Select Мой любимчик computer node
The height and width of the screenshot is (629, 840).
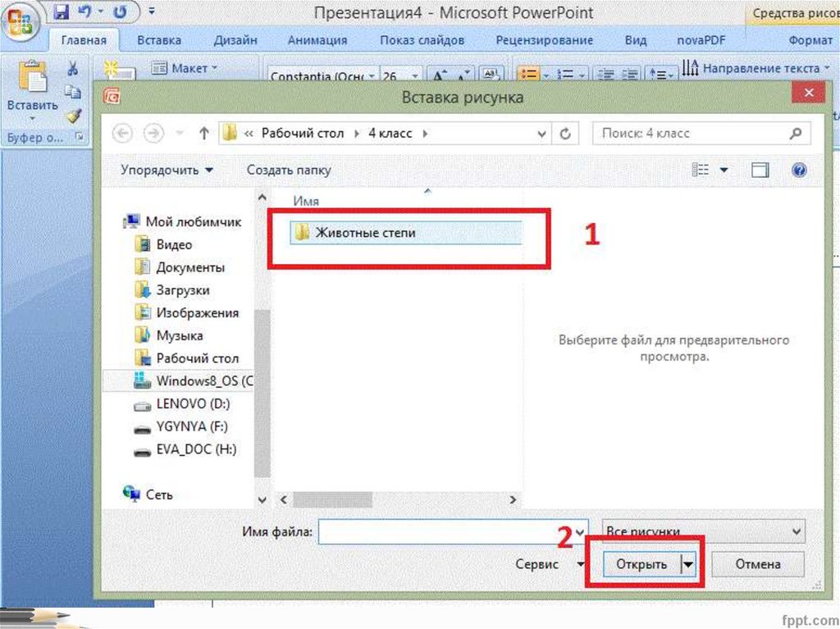183,221
